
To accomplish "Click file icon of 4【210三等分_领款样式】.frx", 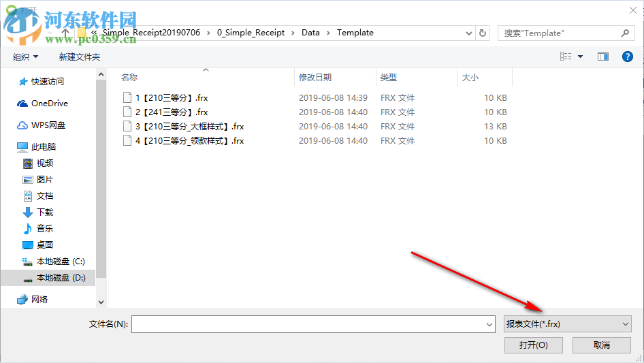I will [127, 140].
